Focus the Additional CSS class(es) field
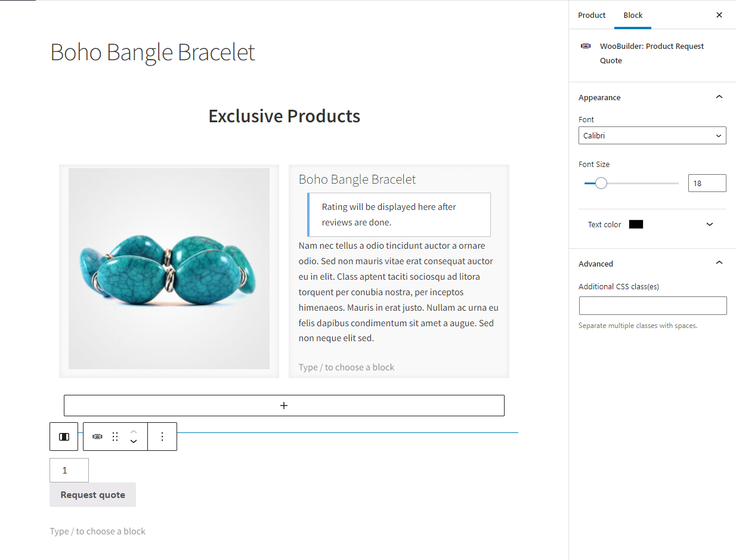 (652, 305)
